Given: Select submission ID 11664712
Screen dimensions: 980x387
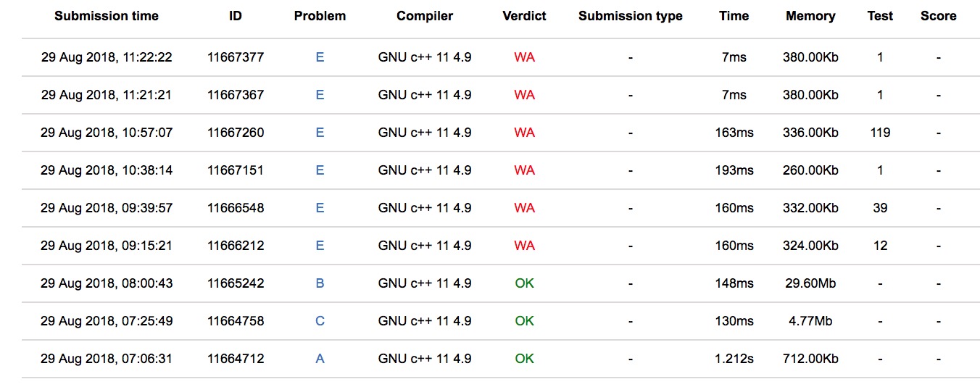Looking at the screenshot, I should (236, 359).
